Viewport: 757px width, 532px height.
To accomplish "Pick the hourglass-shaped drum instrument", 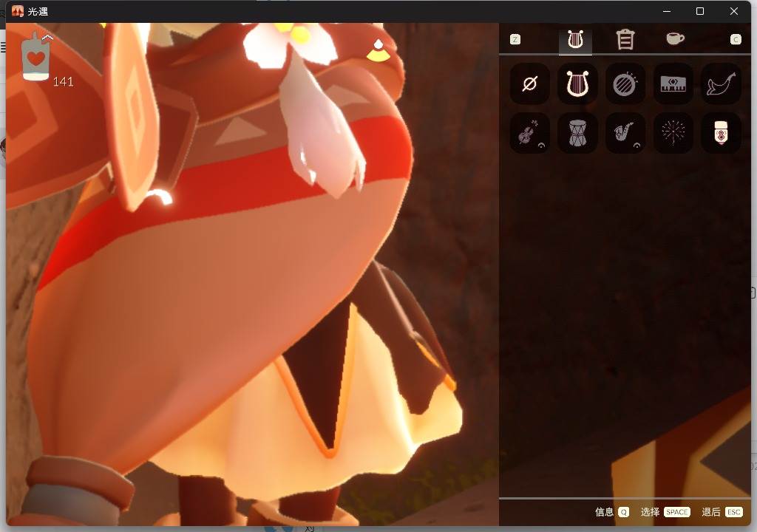I will pyautogui.click(x=577, y=133).
